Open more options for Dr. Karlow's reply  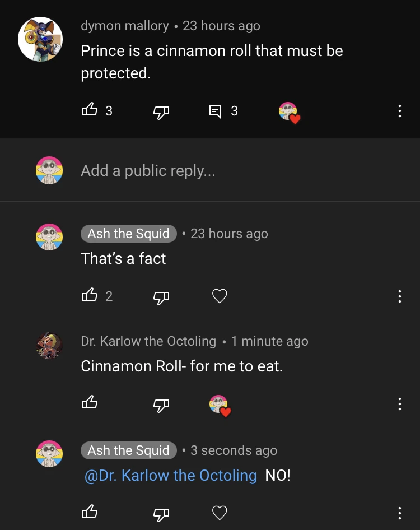pyautogui.click(x=399, y=403)
